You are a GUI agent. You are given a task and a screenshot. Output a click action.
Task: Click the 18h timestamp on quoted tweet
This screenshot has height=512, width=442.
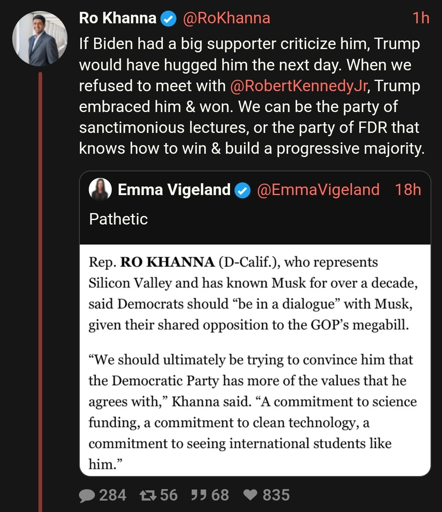click(408, 190)
